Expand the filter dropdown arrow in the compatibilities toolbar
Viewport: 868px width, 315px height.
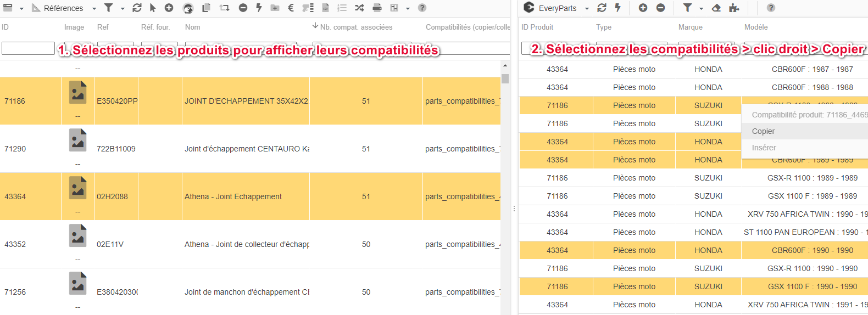pyautogui.click(x=701, y=8)
